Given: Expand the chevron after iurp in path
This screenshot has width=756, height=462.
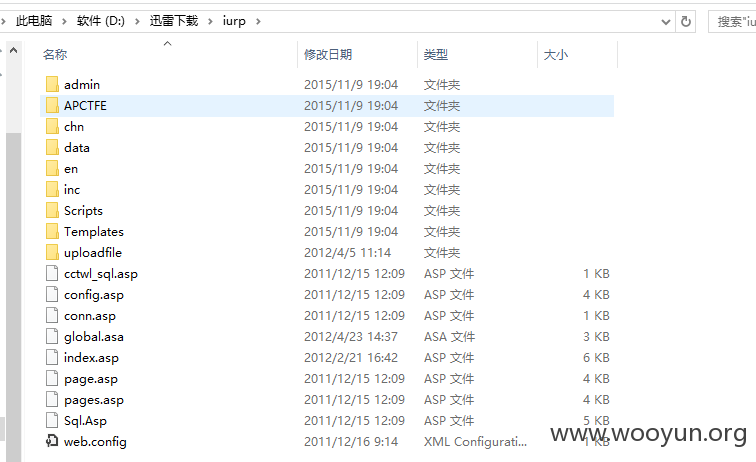Looking at the screenshot, I should 258,21.
